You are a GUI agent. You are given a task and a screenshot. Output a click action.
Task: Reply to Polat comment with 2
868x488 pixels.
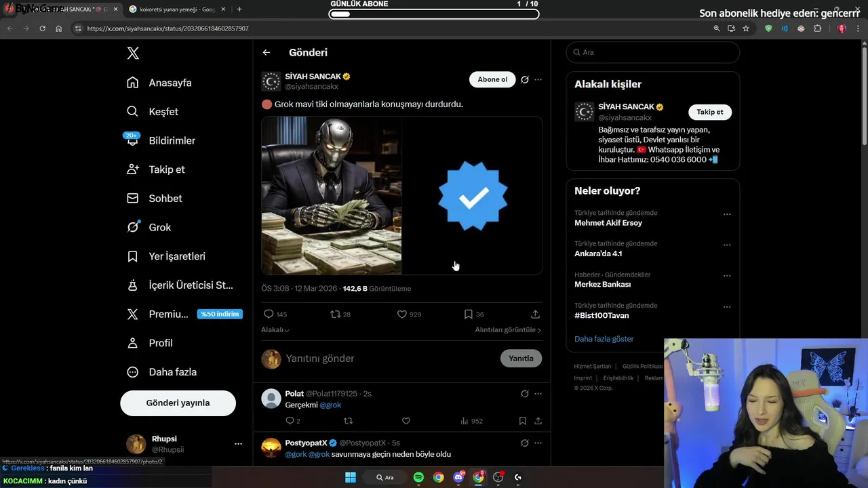292,421
